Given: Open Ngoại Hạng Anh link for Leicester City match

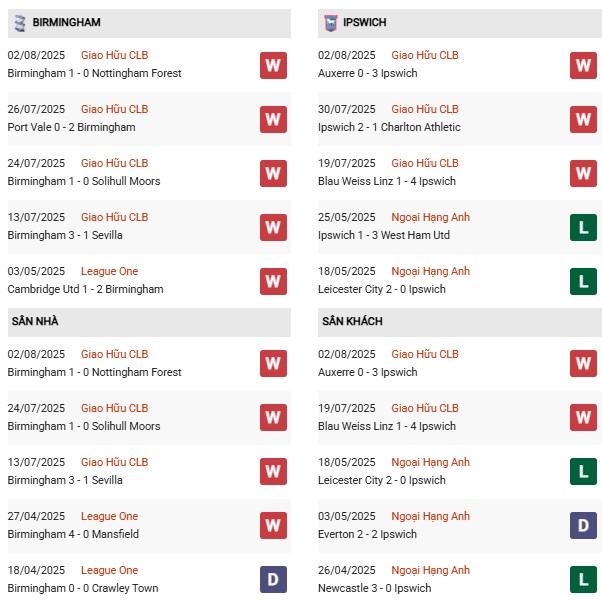Looking at the screenshot, I should (x=430, y=271).
